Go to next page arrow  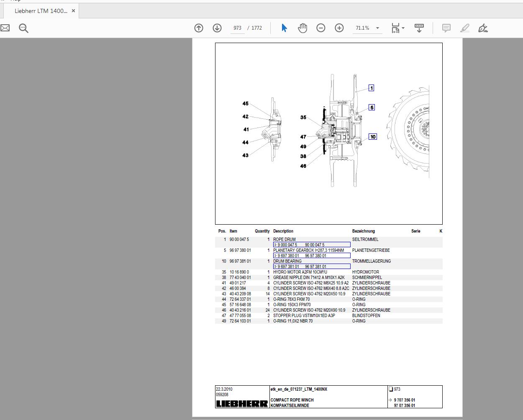(x=217, y=28)
